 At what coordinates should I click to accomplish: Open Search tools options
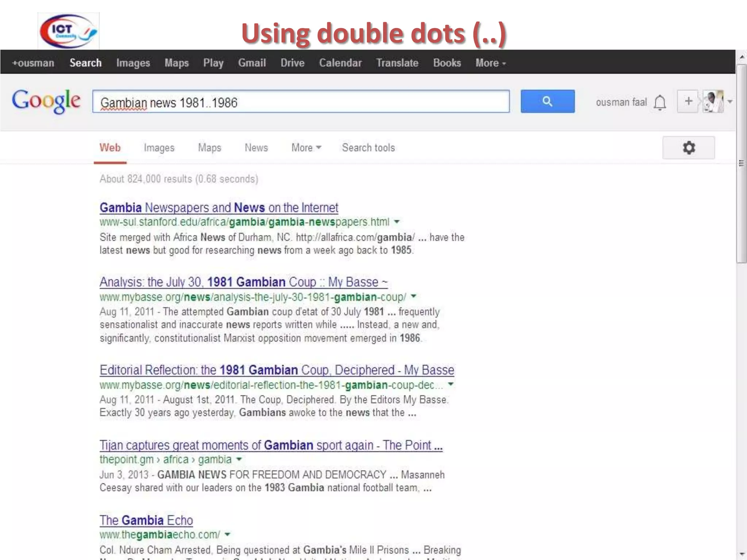pos(368,148)
